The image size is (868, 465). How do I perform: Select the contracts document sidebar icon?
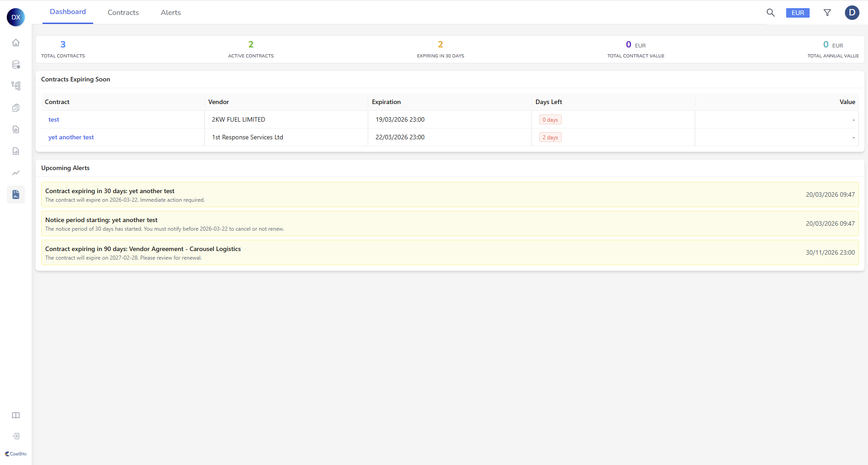coord(16,195)
